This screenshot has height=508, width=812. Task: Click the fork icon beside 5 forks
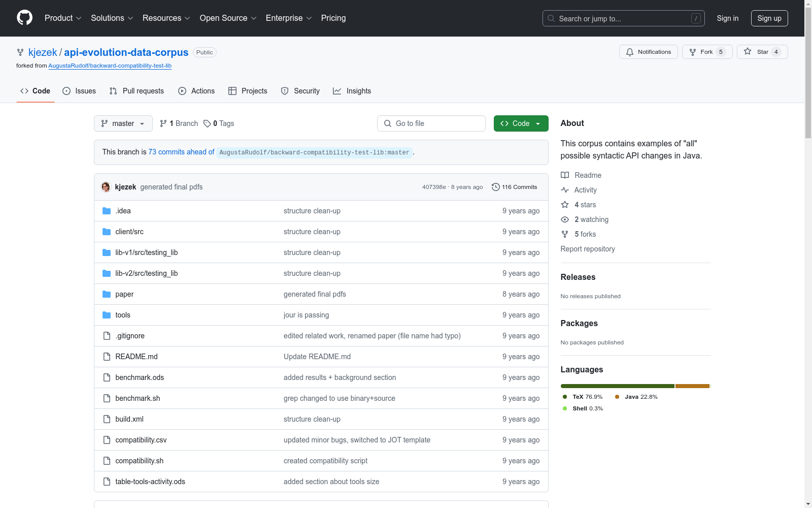click(565, 234)
